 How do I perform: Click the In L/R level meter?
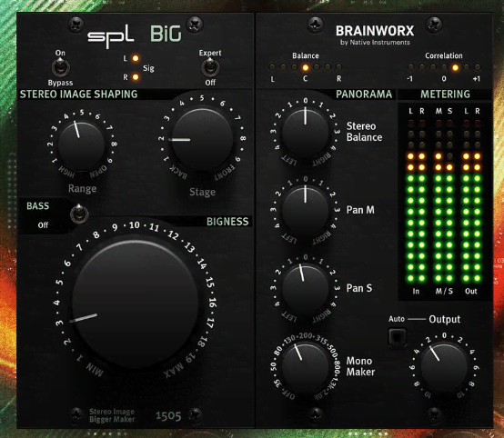point(416,201)
